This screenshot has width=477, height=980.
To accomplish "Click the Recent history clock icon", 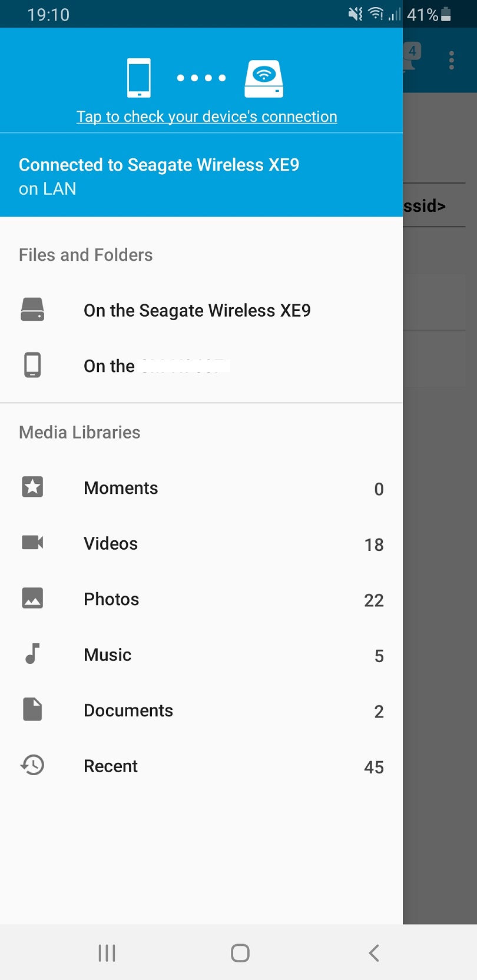I will [32, 765].
